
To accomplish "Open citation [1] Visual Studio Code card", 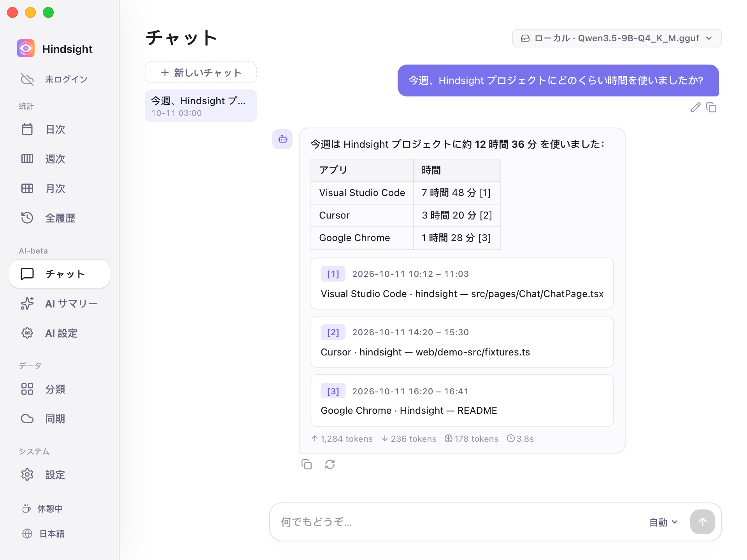I will pyautogui.click(x=462, y=283).
